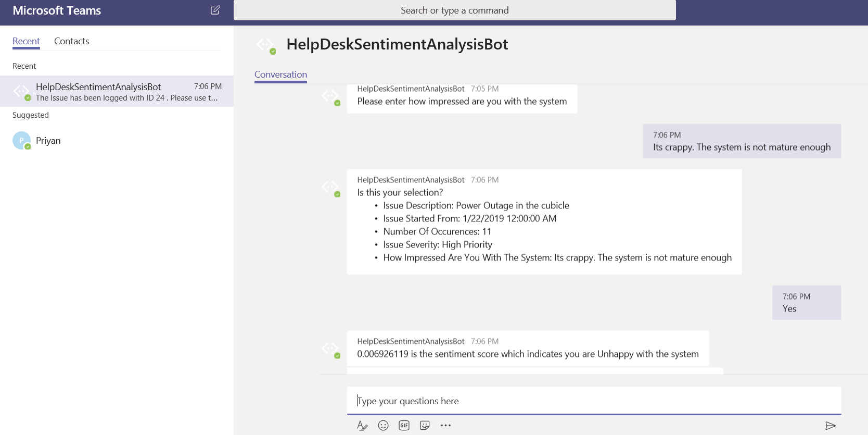Image resolution: width=868 pixels, height=435 pixels.
Task: Open the HelpDeskSentimentAnalysisBot chat in Recent
Action: (117, 91)
